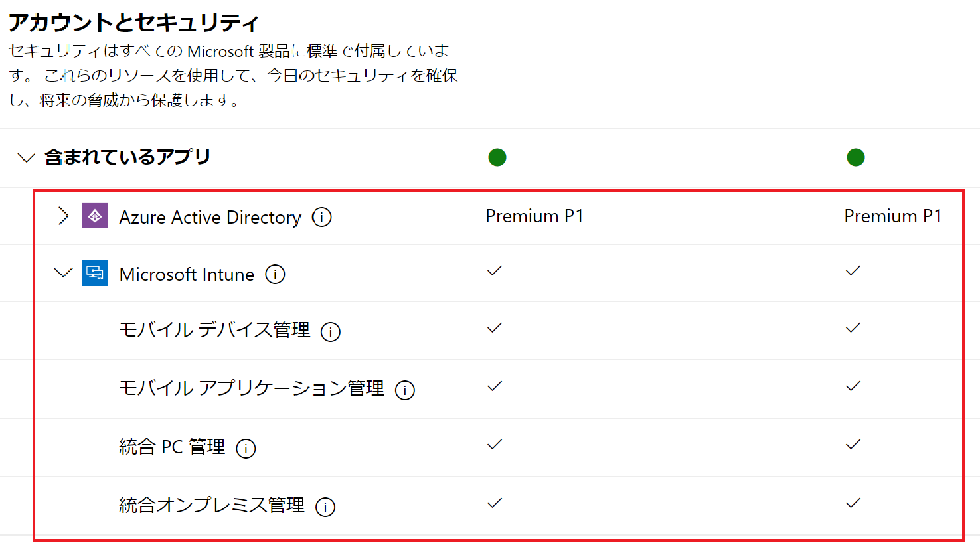
Task: Collapse the 含まれているアプリ section chevron
Action: point(26,158)
